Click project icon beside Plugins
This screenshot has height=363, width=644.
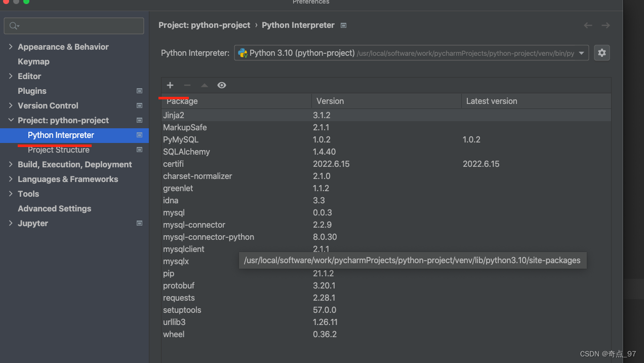[x=140, y=91]
